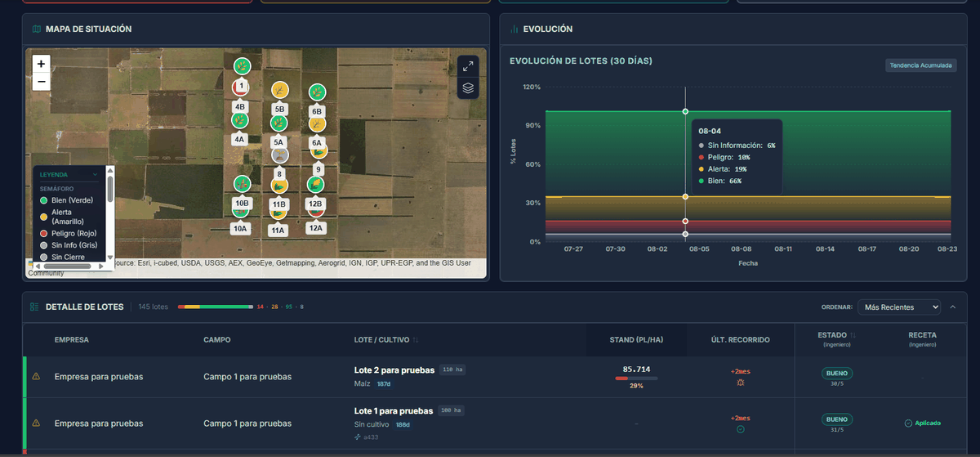Select the gray marker above label 8
This screenshot has height=457, width=980.
[x=279, y=155]
